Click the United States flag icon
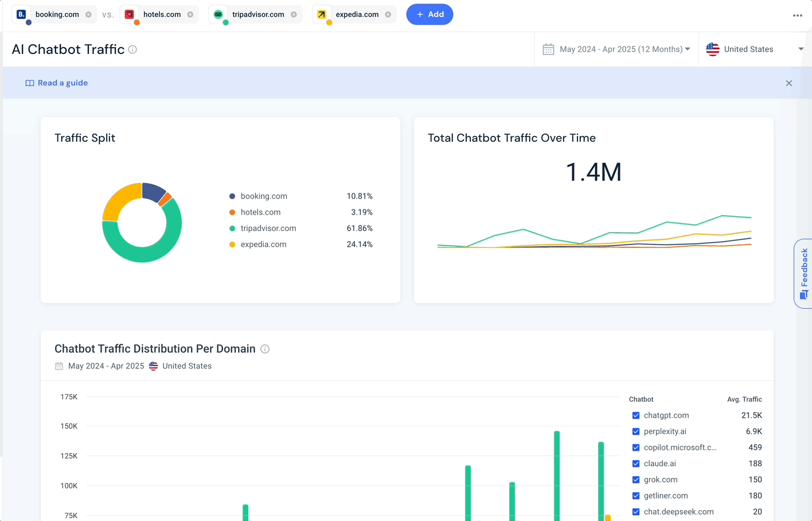Viewport: 812px width, 521px height. pyautogui.click(x=713, y=49)
